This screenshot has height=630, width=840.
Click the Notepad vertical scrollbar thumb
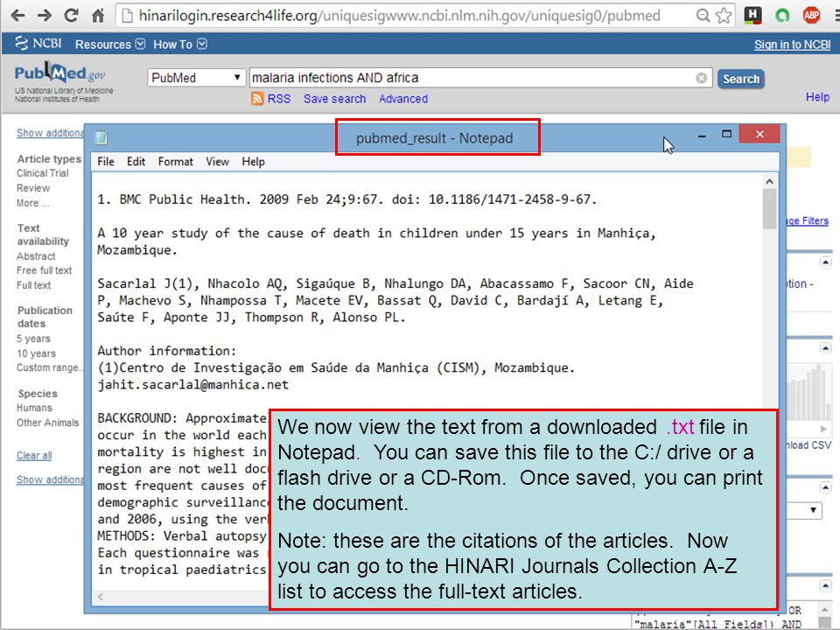[769, 209]
